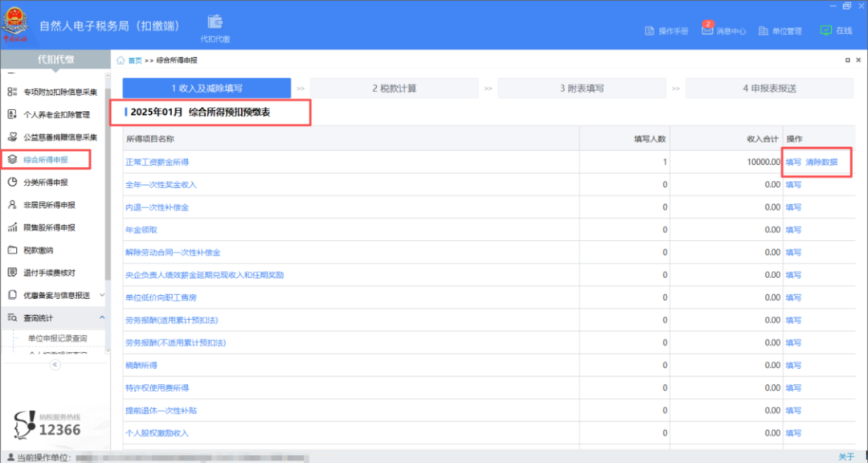The width and height of the screenshot is (868, 463).
Task: Click the 关于 link in status bar
Action: [x=846, y=457]
